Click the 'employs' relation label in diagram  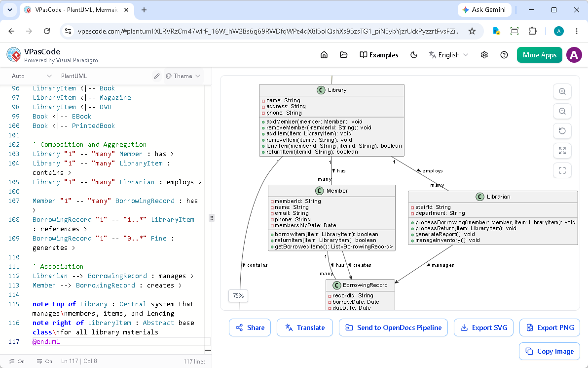pos(433,171)
